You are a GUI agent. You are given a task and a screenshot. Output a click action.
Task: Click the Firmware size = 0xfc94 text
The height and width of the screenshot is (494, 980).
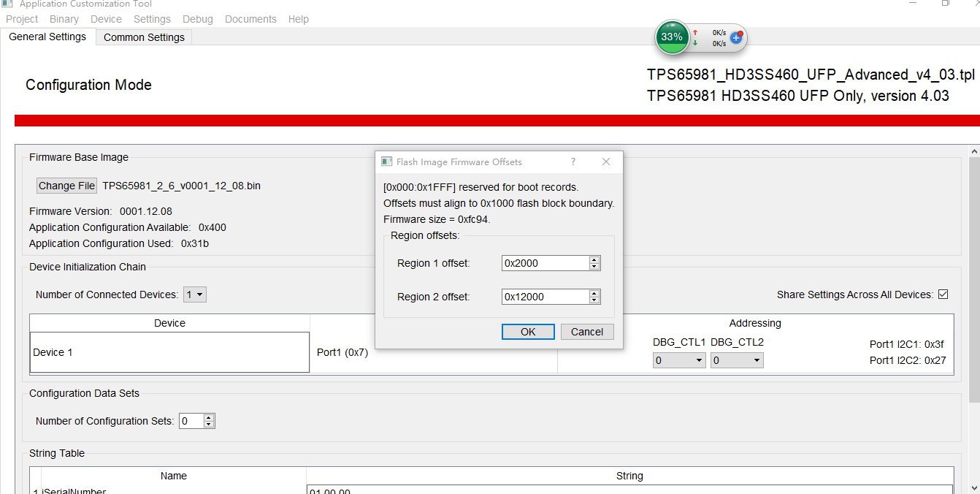(437, 219)
